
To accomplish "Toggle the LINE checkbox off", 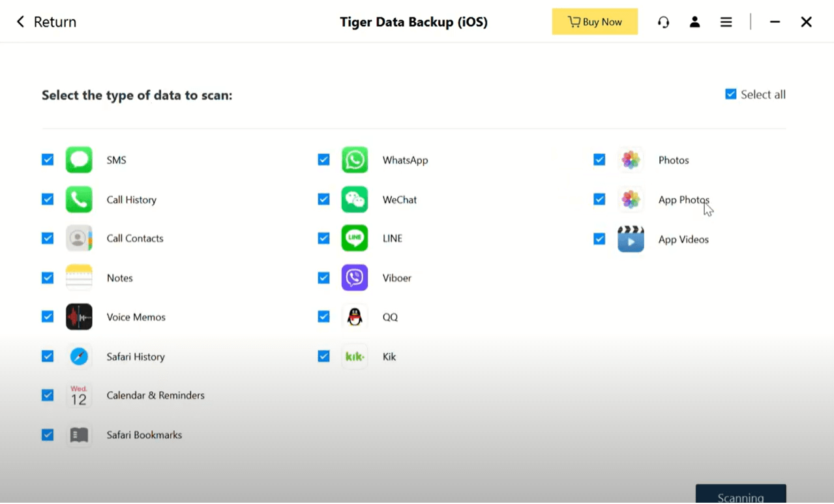I will 323,239.
